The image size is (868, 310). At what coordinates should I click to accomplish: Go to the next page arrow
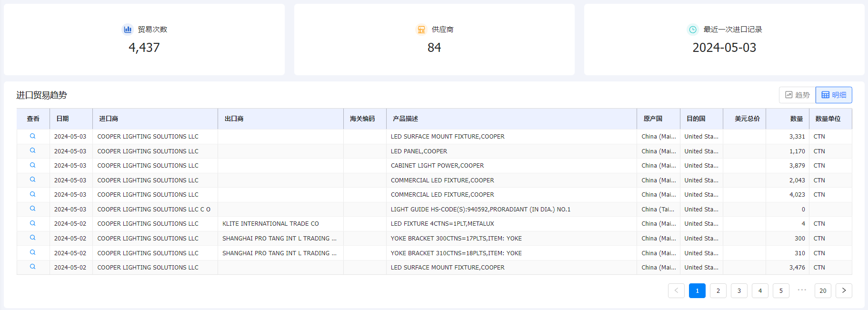tap(844, 290)
